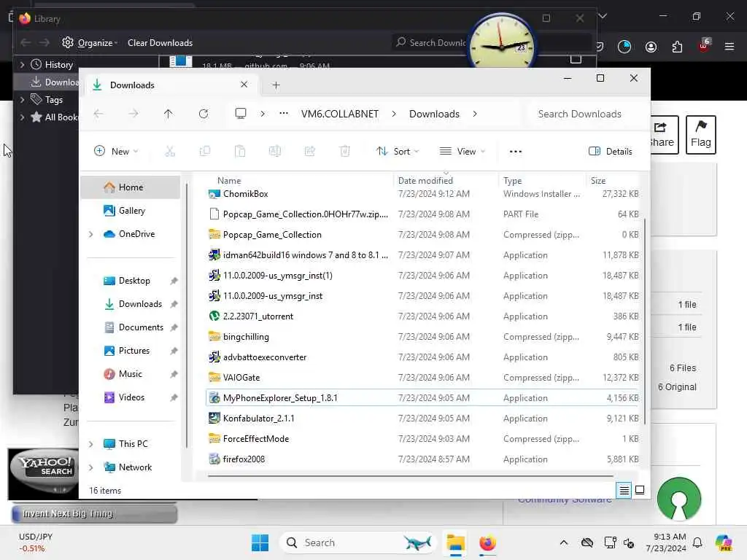Click the PC monitor icon in address bar
Image resolution: width=747 pixels, height=560 pixels.
241,113
